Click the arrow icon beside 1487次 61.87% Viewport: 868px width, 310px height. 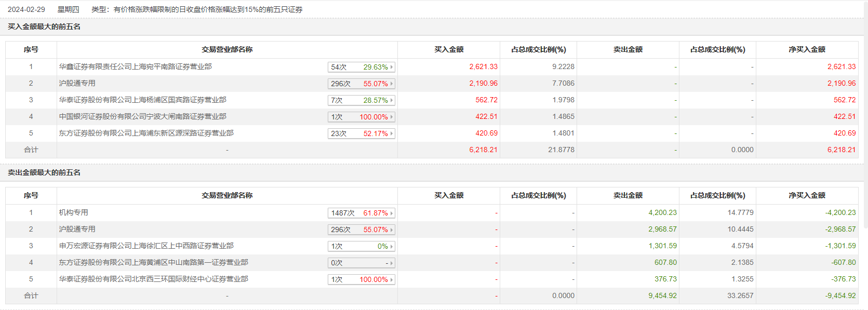point(392,213)
